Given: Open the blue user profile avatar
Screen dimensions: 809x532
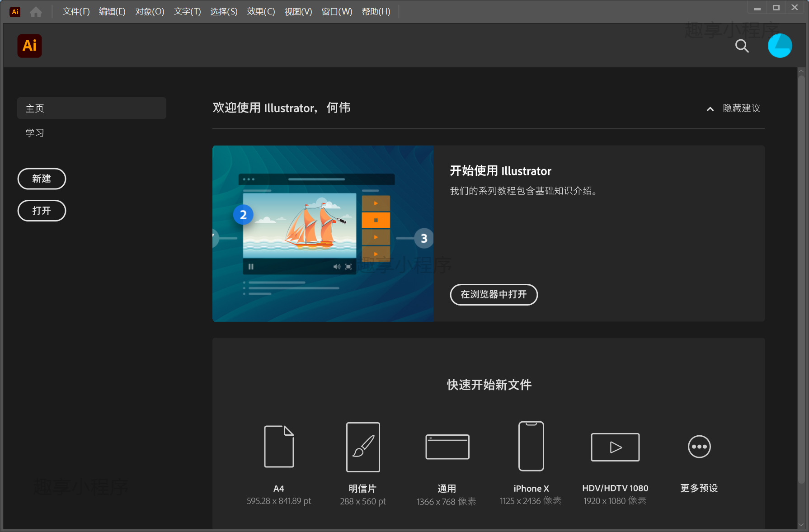Looking at the screenshot, I should pyautogui.click(x=780, y=46).
